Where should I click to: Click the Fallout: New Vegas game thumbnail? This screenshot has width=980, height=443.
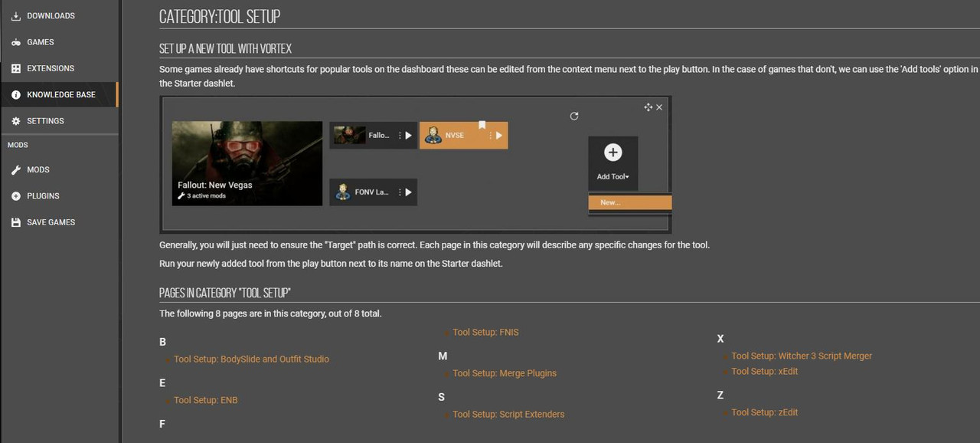tap(247, 163)
